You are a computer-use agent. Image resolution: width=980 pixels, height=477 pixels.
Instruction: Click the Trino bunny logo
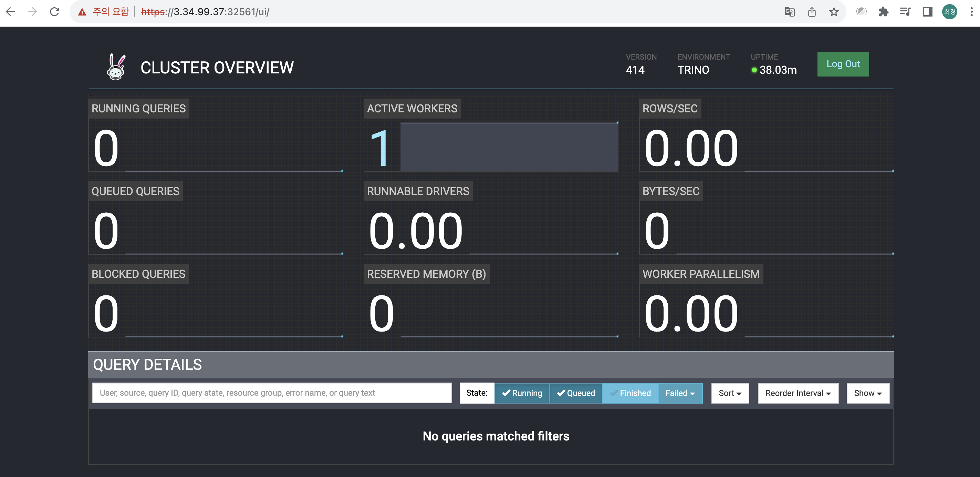(x=116, y=67)
